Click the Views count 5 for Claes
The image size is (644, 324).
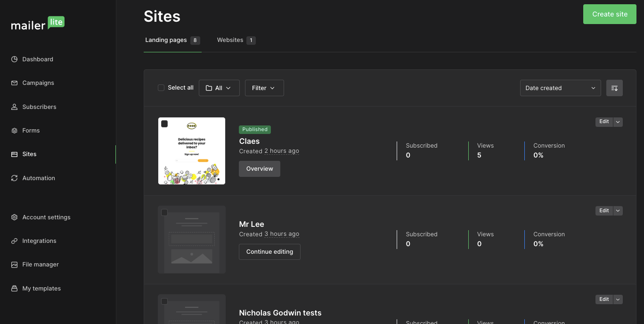point(479,155)
